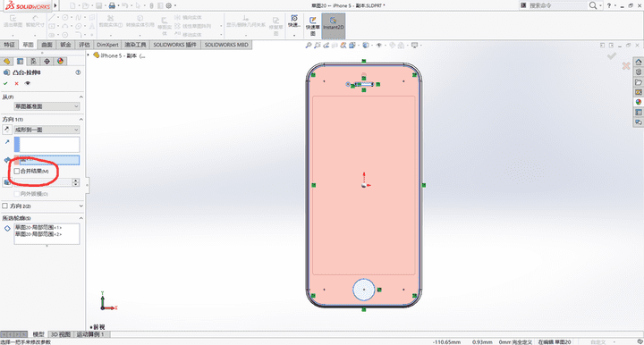The width and height of the screenshot is (644, 345).
Task: Click the draft on/off icon button
Action: [7, 182]
